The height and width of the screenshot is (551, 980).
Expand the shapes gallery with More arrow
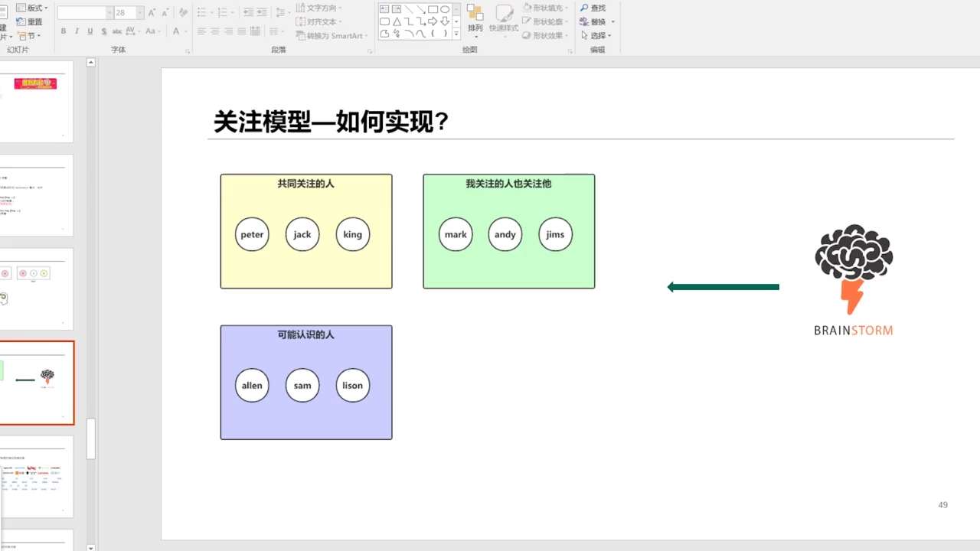pyautogui.click(x=455, y=33)
